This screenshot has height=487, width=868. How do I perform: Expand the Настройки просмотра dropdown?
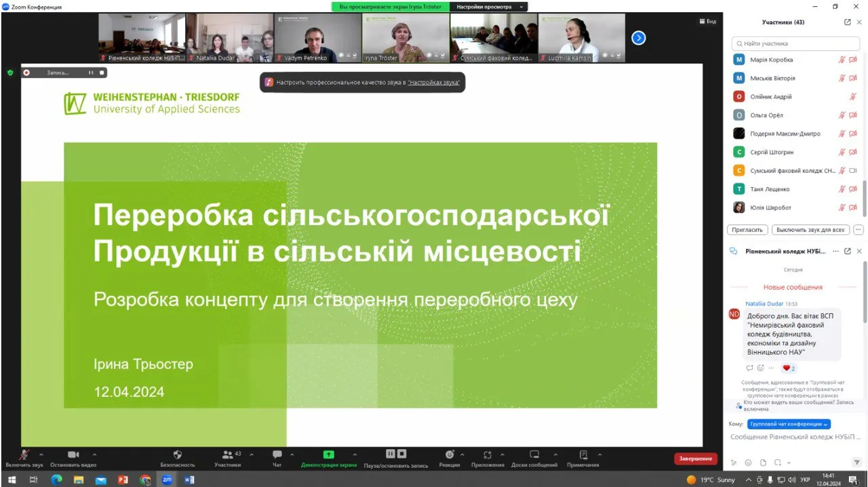pyautogui.click(x=490, y=7)
